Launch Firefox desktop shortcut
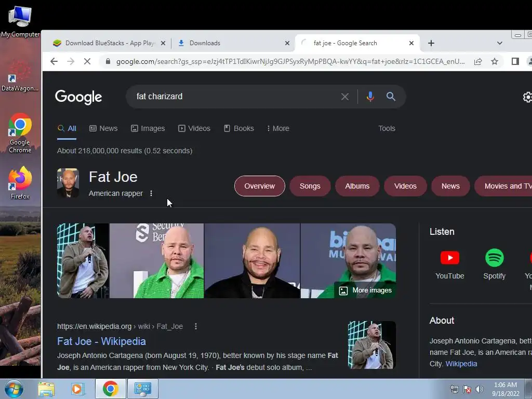 point(20,182)
